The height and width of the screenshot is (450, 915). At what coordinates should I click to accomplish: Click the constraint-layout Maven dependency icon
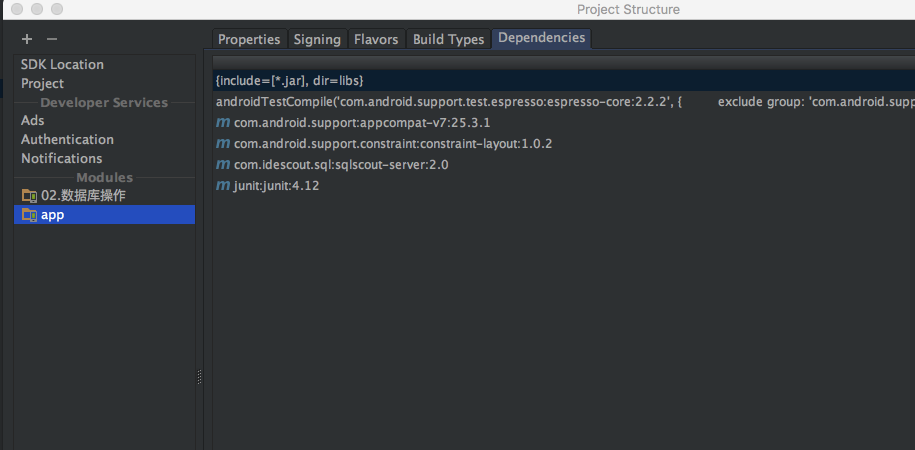coord(223,144)
